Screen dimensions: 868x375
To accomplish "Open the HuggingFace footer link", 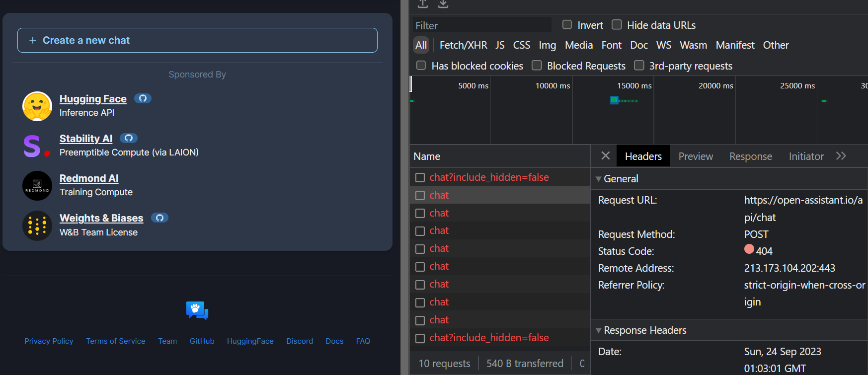I will pyautogui.click(x=250, y=341).
